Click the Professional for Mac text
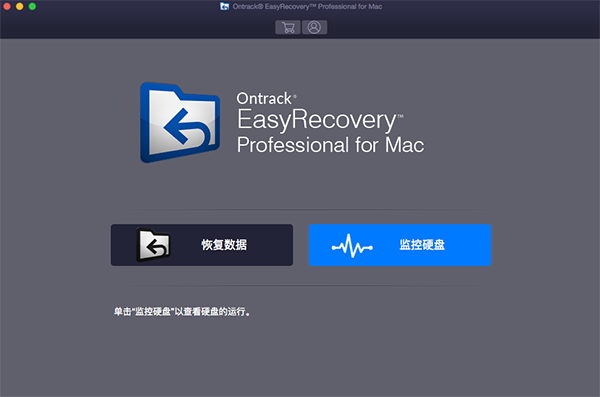 [x=331, y=145]
